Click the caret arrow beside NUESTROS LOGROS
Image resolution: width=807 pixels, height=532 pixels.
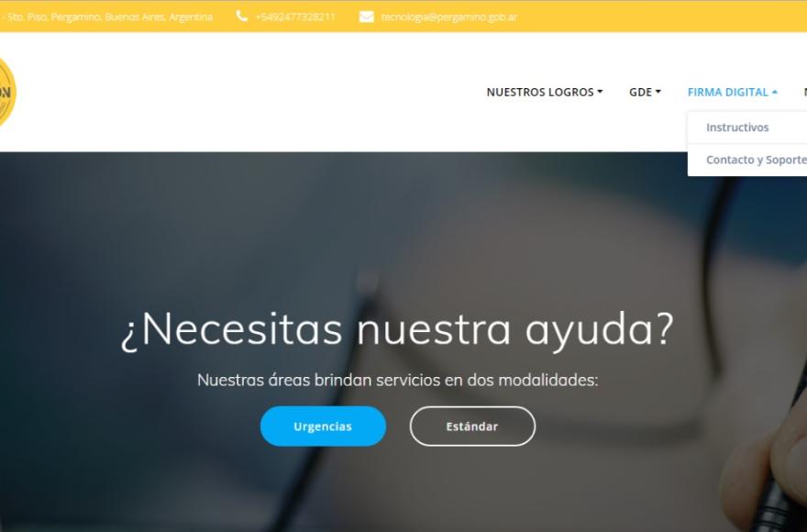pos(600,93)
